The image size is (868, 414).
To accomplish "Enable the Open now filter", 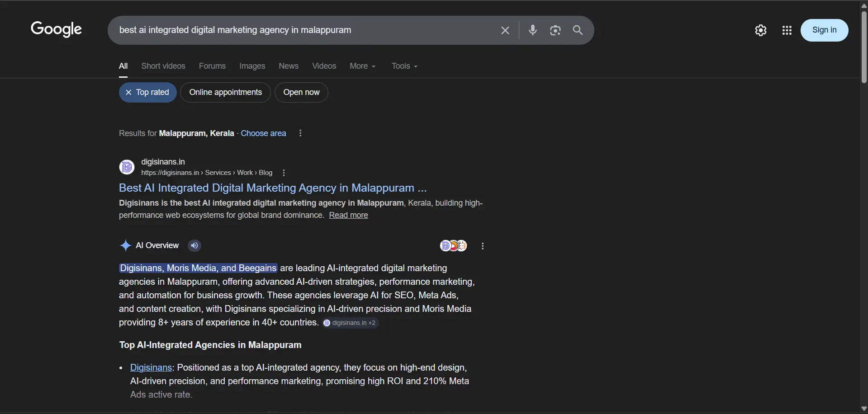I will coord(301,92).
